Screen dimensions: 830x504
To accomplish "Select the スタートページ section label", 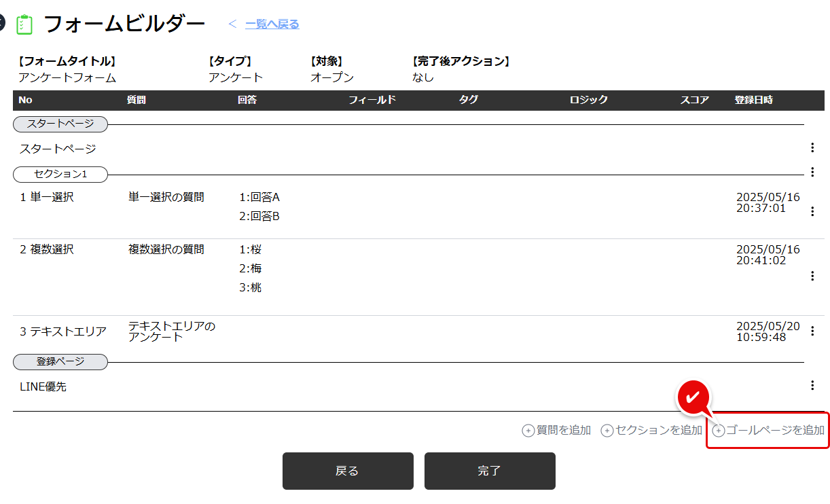I will [x=60, y=124].
